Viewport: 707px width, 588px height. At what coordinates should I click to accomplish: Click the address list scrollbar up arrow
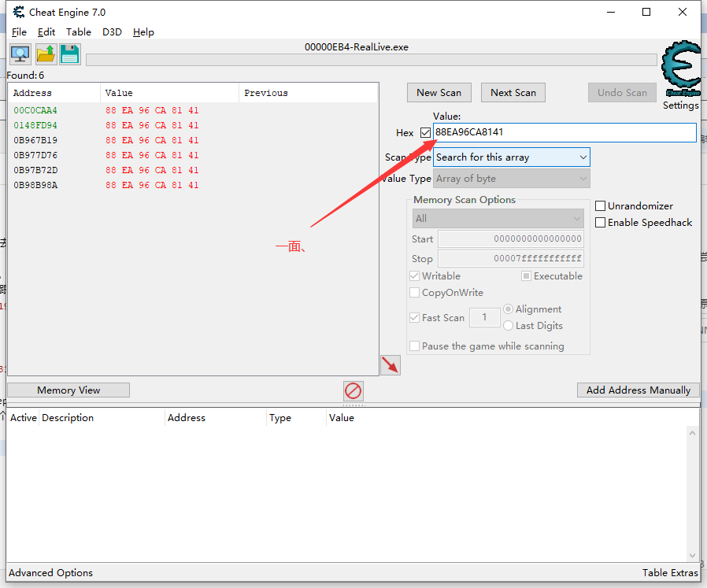692,433
